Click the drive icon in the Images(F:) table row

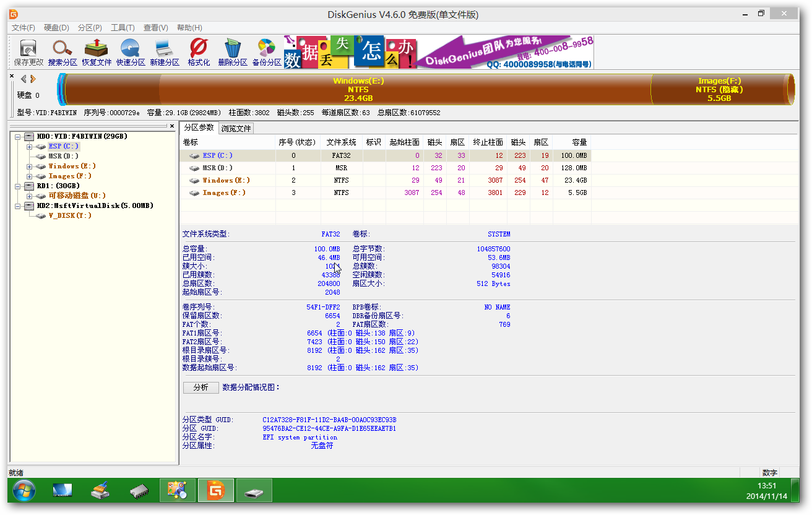point(194,193)
